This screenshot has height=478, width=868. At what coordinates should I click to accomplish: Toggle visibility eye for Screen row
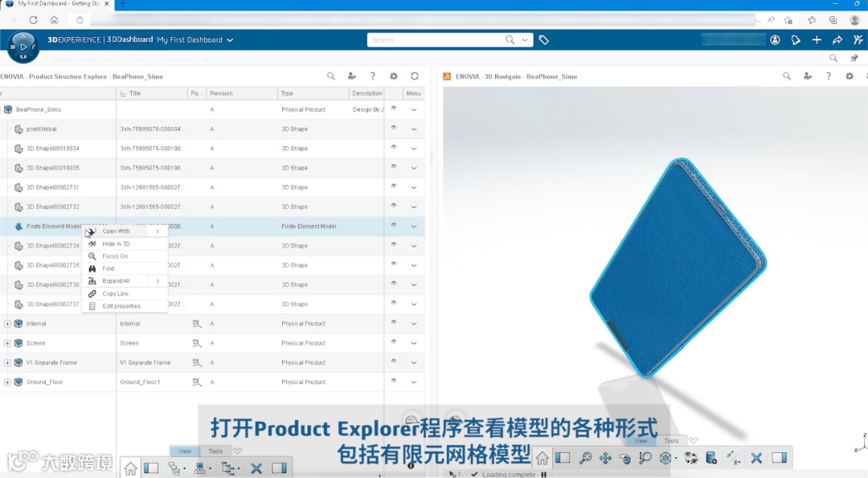coord(394,342)
